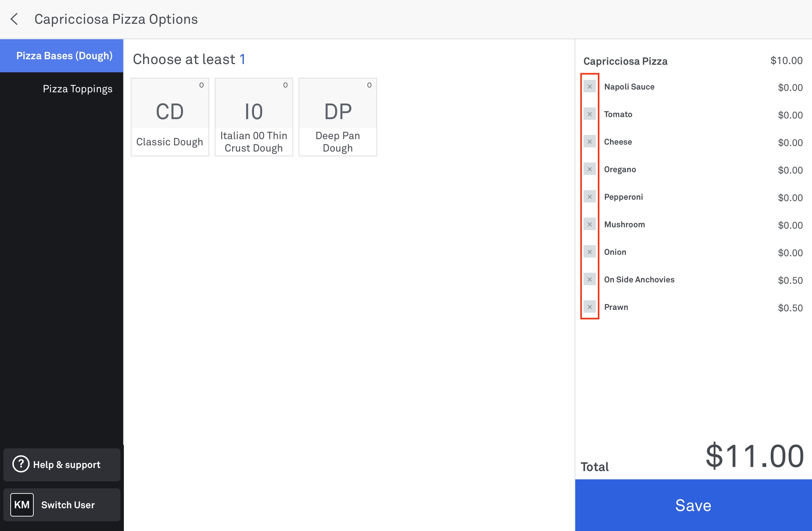Click the Tomato label
Image resolution: width=812 pixels, height=531 pixels.
point(618,114)
